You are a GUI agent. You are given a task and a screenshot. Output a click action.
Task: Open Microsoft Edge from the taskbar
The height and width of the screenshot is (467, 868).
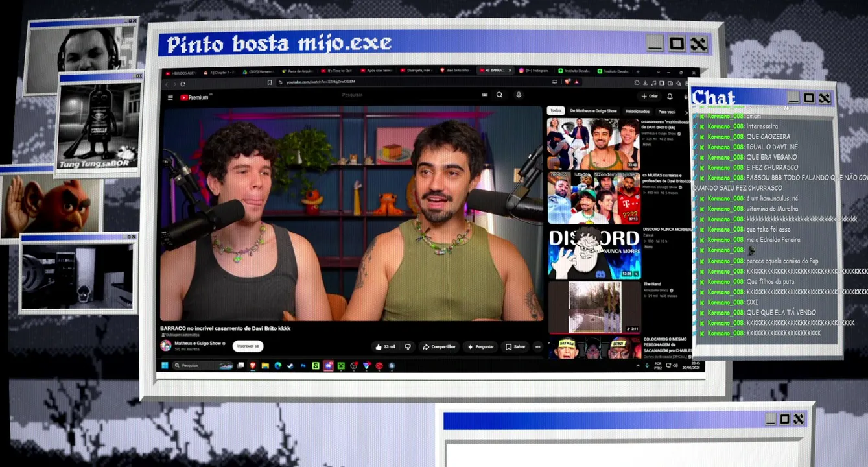click(x=278, y=366)
